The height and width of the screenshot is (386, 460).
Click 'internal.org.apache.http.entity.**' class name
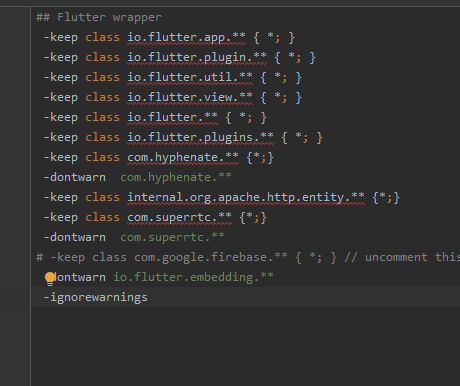point(246,197)
